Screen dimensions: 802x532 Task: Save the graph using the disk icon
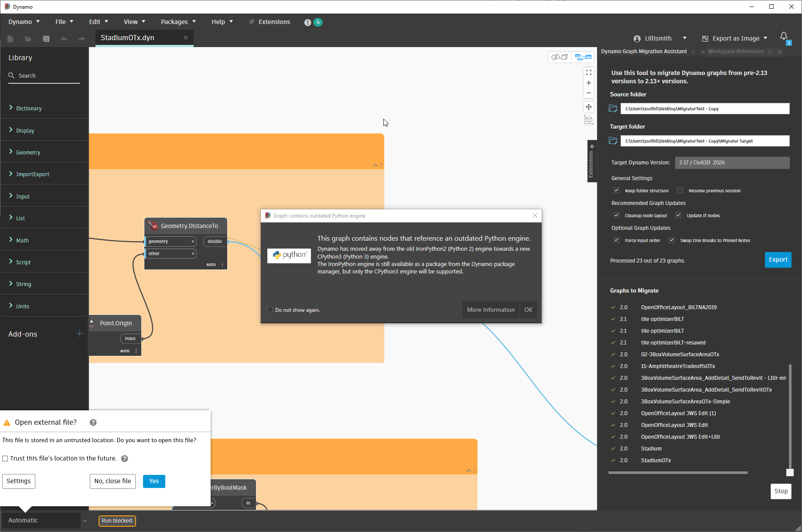[x=46, y=39]
